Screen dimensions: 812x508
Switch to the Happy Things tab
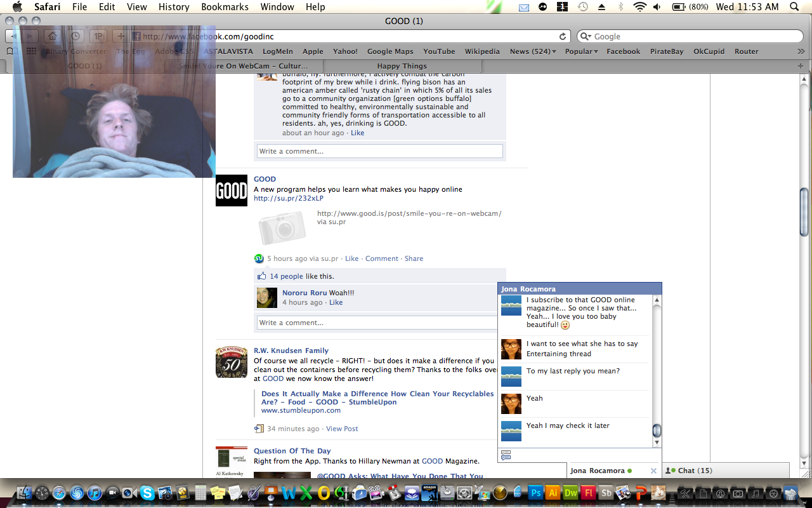[402, 66]
